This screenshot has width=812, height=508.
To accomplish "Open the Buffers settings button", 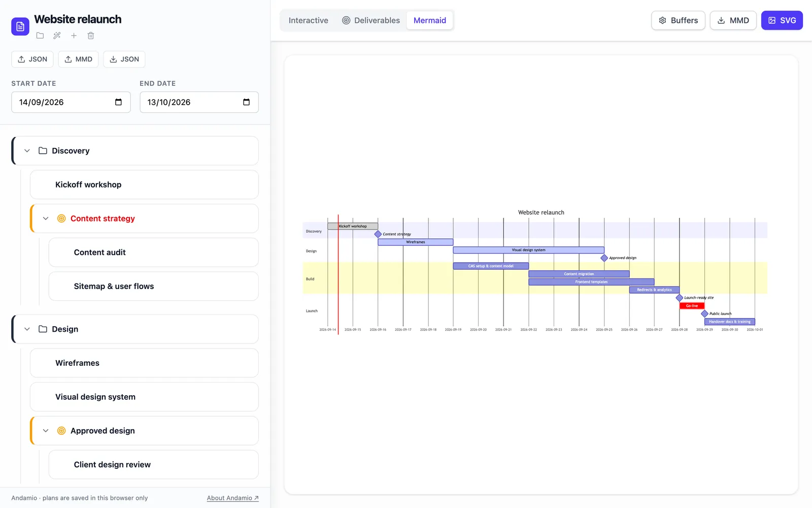I will pos(678,20).
